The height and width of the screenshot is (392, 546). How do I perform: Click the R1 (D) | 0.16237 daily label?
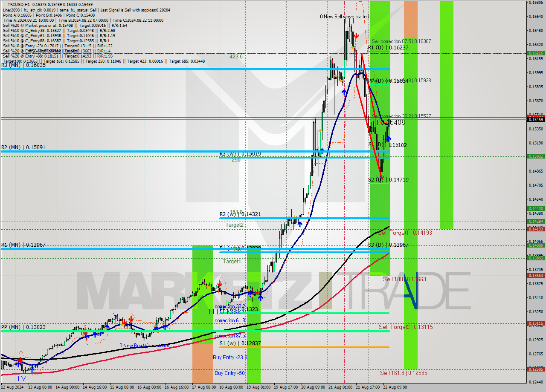388,48
